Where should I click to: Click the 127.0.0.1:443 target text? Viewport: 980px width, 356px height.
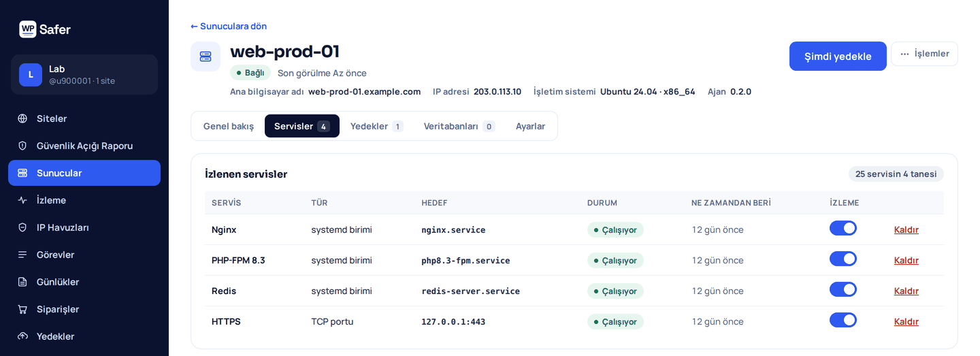tap(454, 322)
